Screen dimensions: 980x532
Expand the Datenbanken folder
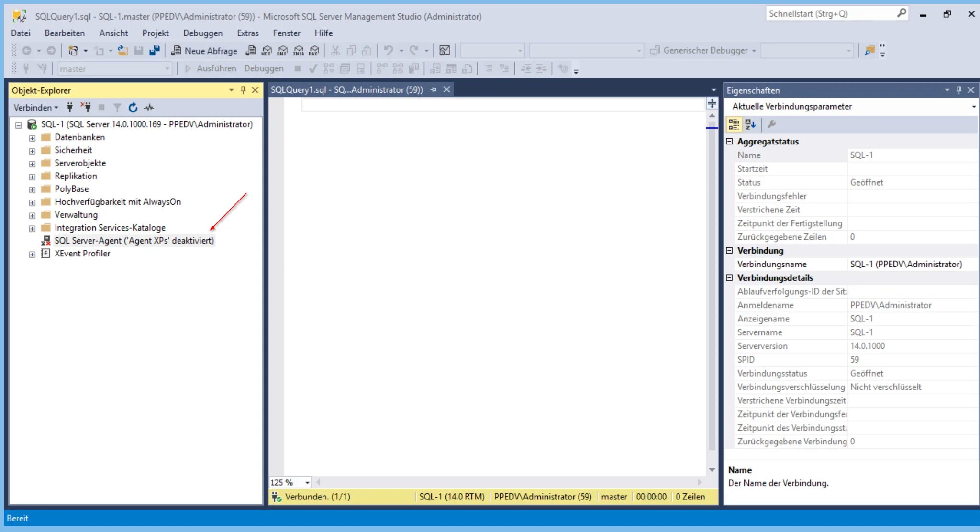pyautogui.click(x=32, y=138)
